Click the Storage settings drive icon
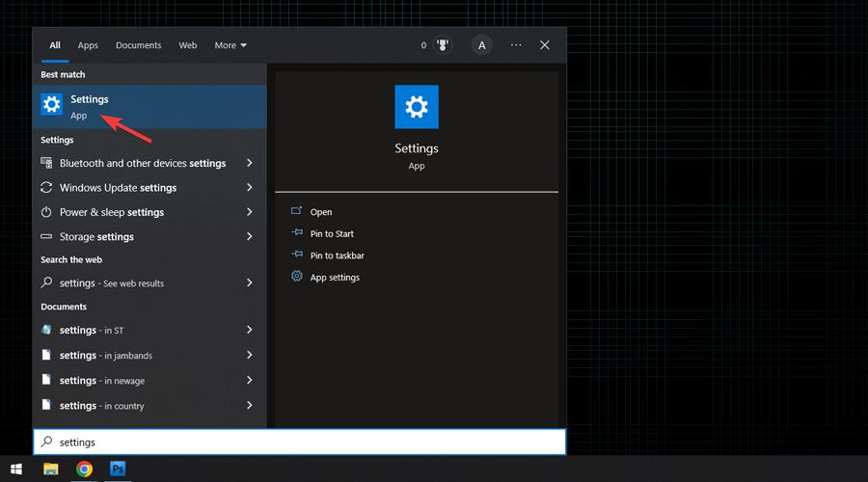Viewport: 868px width, 482px height. click(x=46, y=236)
